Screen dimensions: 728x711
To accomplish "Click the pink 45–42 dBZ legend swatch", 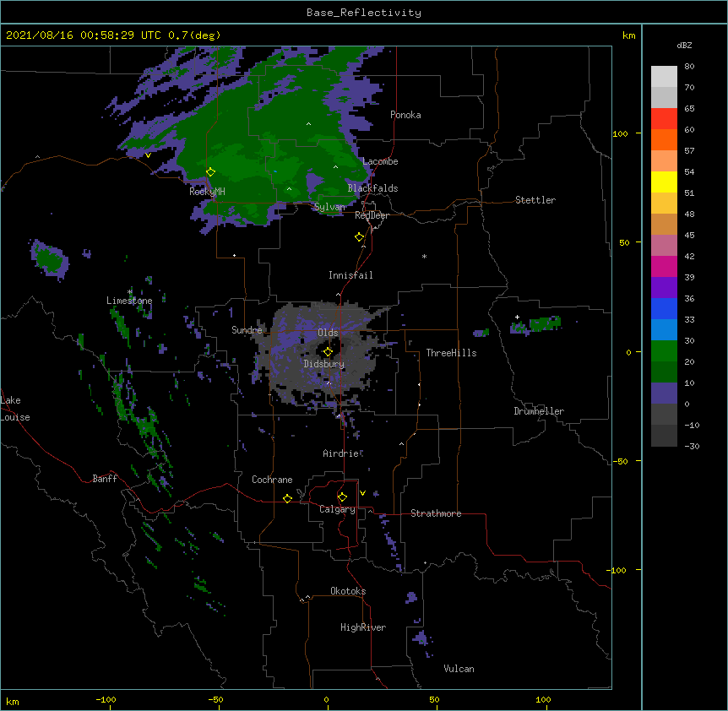I will (x=664, y=246).
